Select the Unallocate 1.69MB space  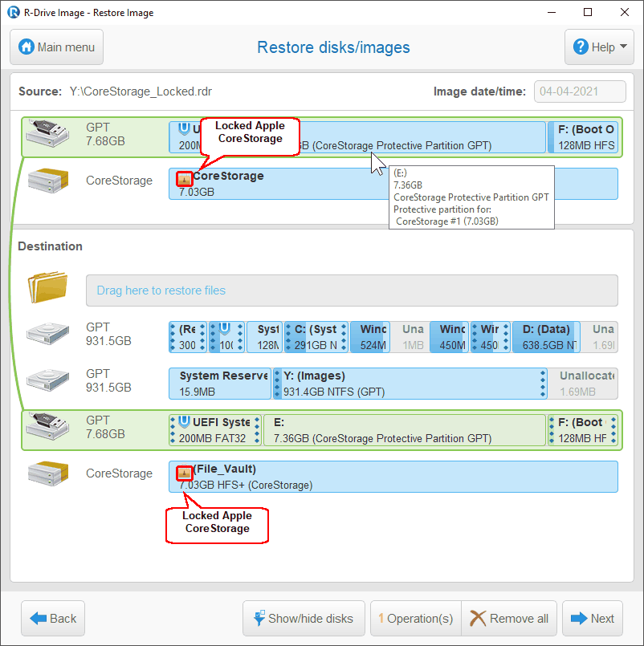point(583,384)
